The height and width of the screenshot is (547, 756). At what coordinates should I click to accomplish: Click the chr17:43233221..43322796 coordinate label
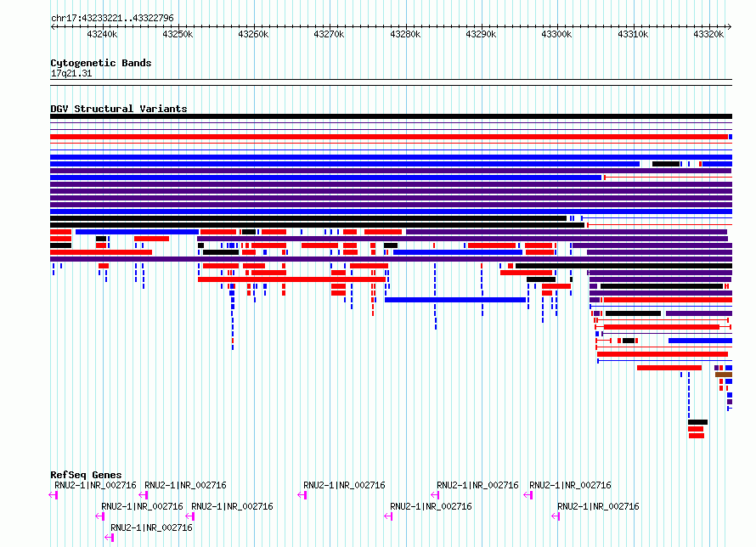tap(112, 18)
